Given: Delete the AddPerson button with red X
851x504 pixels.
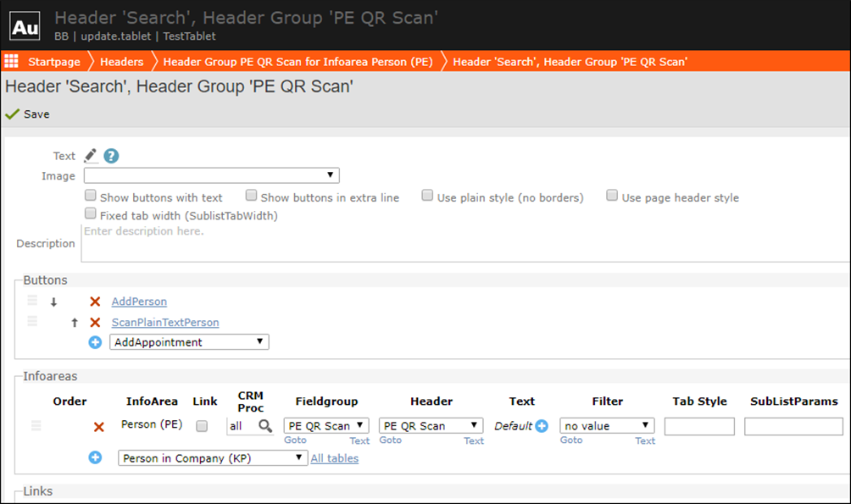Looking at the screenshot, I should click(95, 302).
